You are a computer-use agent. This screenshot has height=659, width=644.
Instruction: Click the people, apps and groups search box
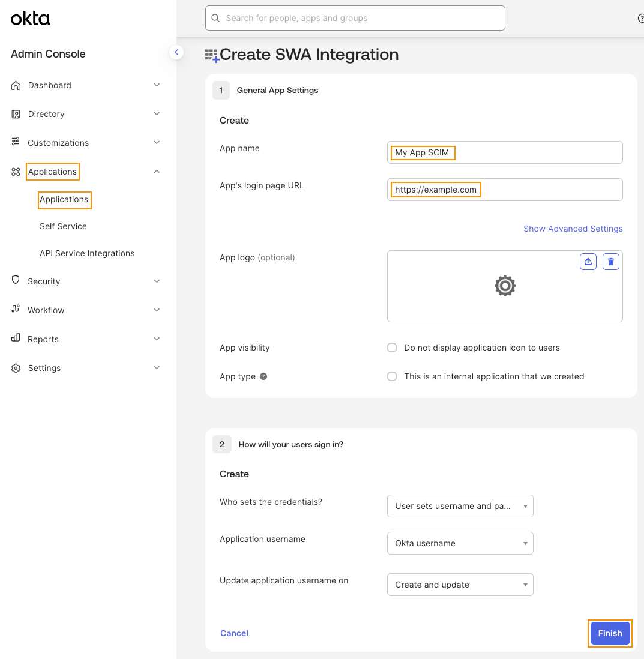click(x=355, y=18)
